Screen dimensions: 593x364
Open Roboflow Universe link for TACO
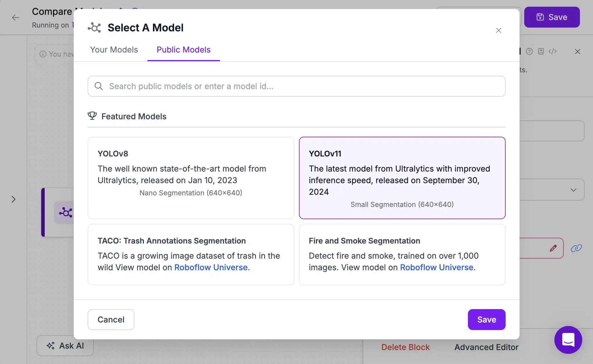pos(211,267)
